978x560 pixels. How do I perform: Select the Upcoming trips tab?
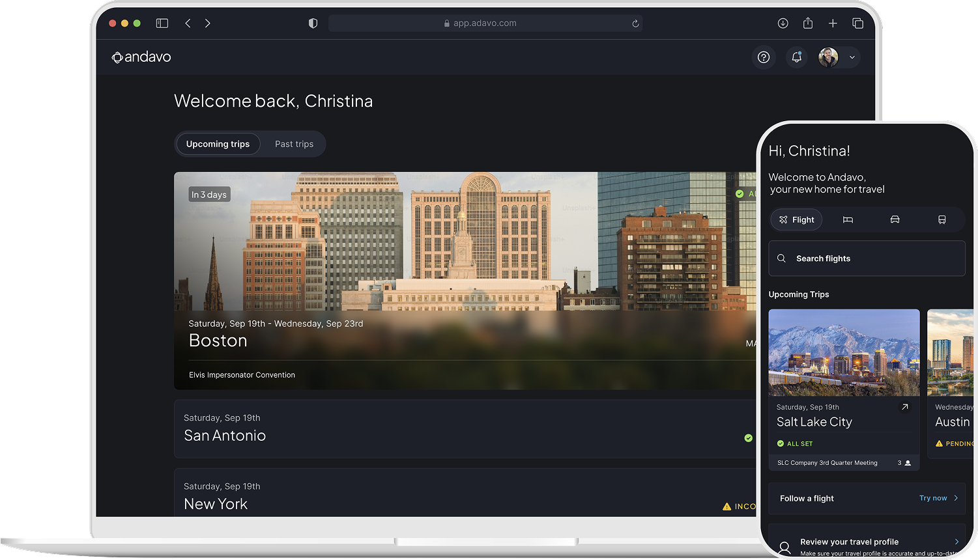[x=218, y=144]
